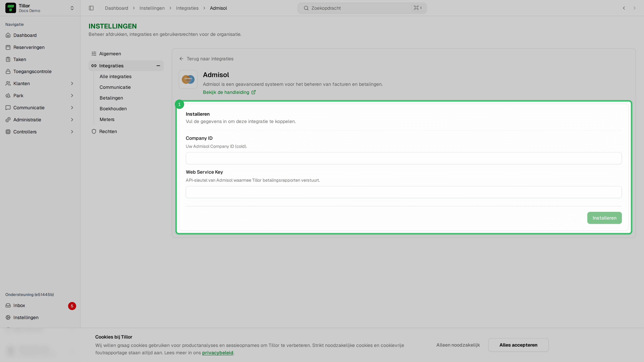This screenshot has width=644, height=362.
Task: Click the Taken clipboard icon
Action: [8, 59]
